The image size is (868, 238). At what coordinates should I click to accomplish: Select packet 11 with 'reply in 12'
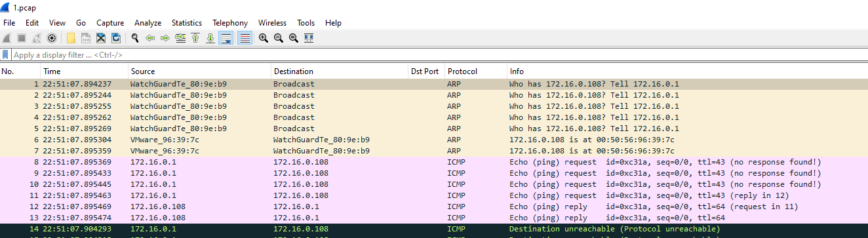click(434, 195)
